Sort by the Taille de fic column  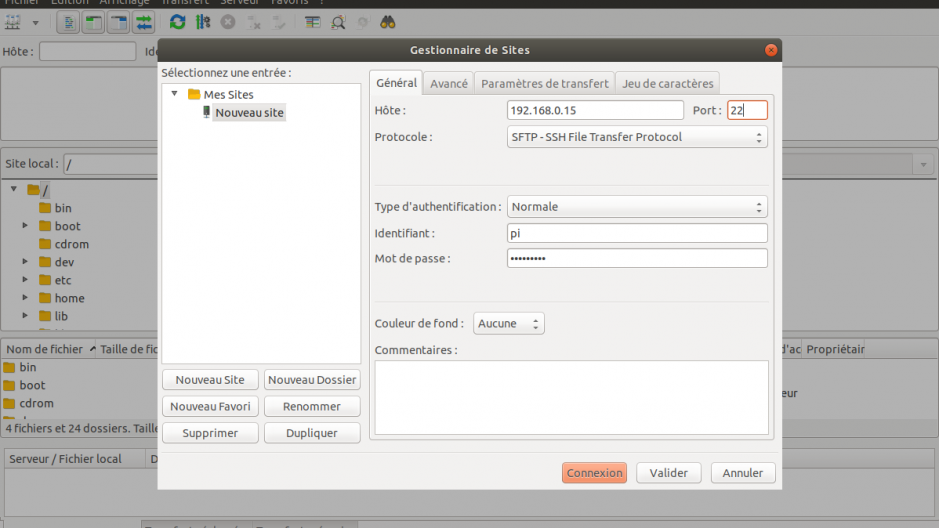[x=128, y=349]
